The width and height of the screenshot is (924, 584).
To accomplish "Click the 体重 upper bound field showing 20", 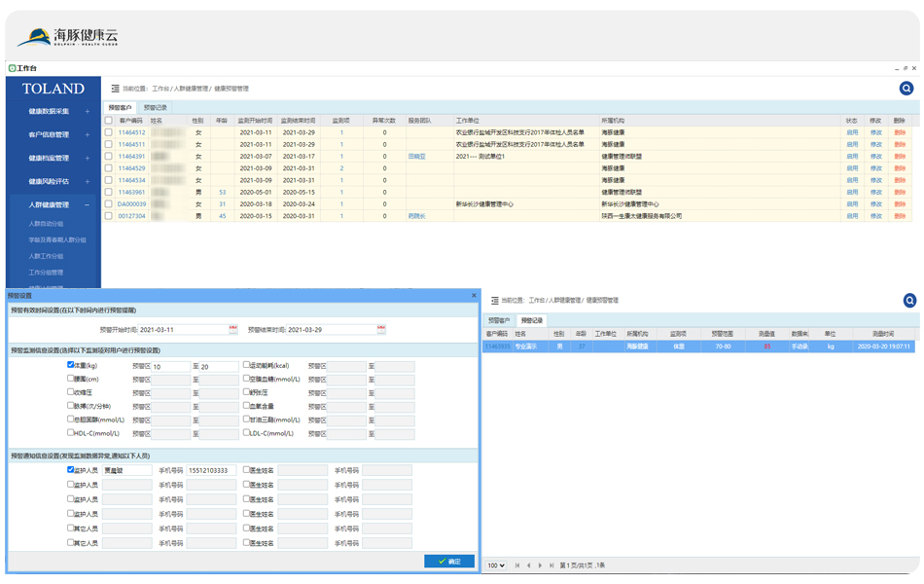I will tap(219, 366).
